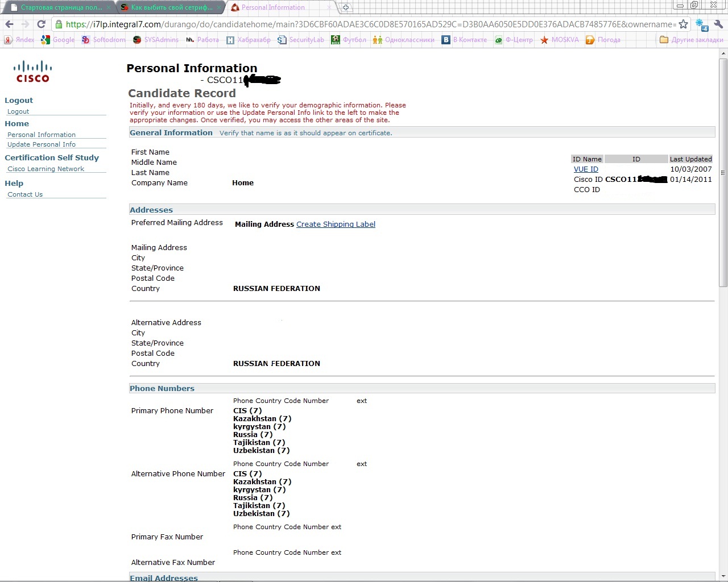The image size is (728, 582).
Task: Open the Футбол bookmark
Action: tap(348, 40)
